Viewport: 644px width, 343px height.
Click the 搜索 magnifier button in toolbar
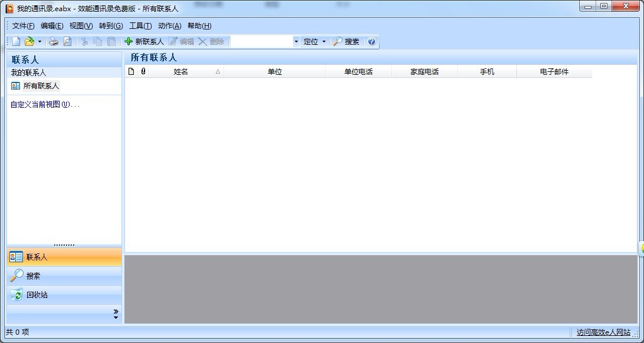(x=346, y=41)
